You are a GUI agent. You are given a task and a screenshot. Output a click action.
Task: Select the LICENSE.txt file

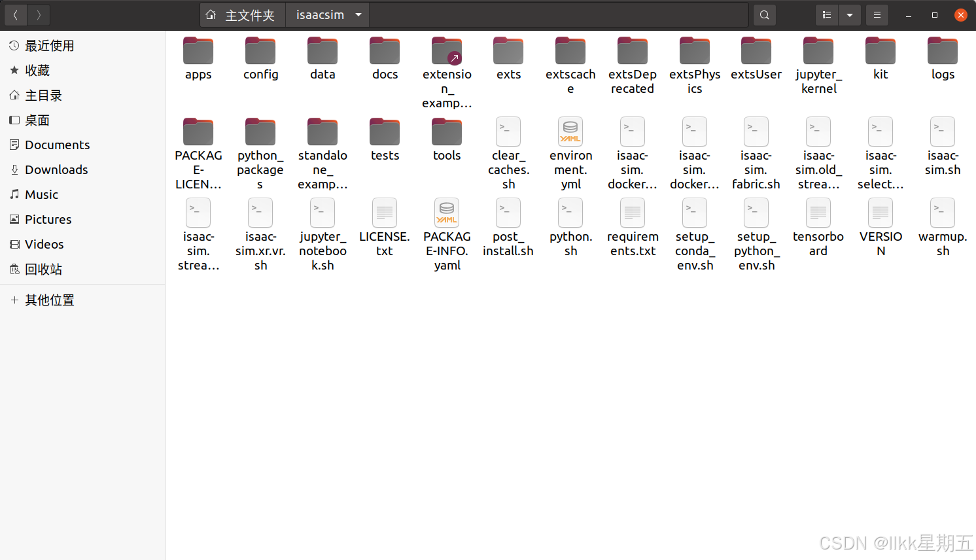385,228
